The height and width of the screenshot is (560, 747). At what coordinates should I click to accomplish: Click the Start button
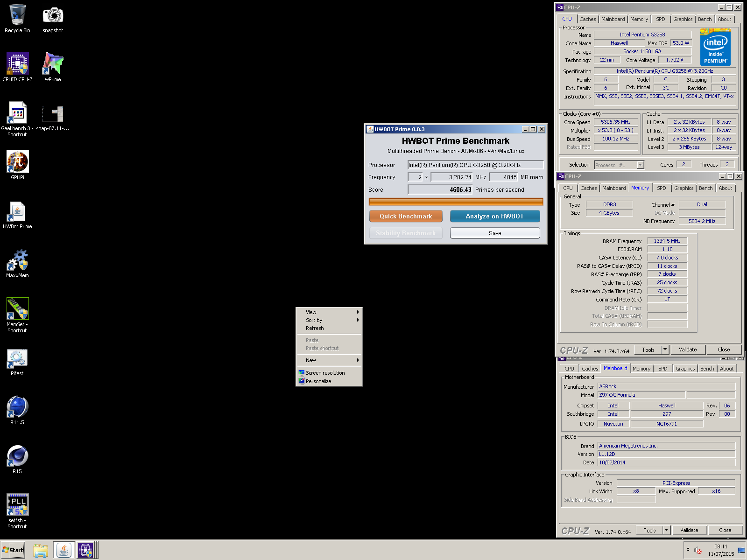[13, 550]
